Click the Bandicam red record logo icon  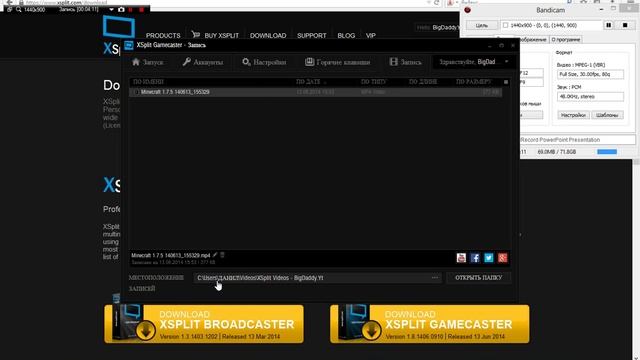click(468, 10)
